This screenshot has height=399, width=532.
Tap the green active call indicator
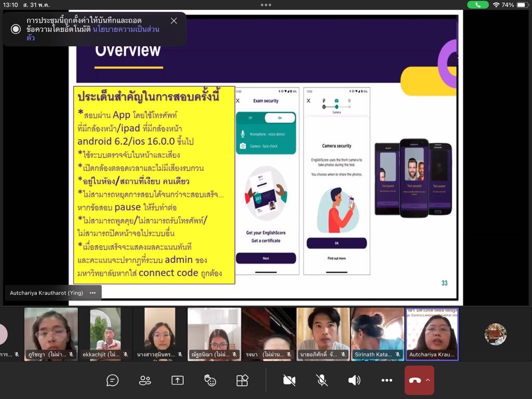478,5
